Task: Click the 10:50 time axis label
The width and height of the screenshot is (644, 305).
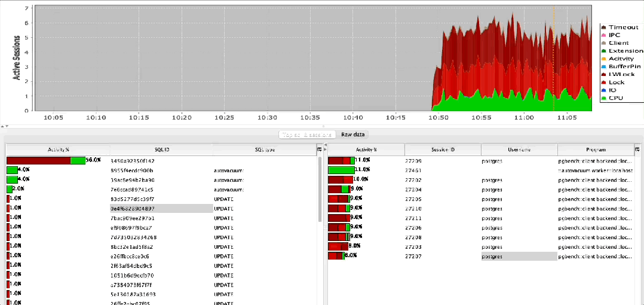Action: [438, 118]
